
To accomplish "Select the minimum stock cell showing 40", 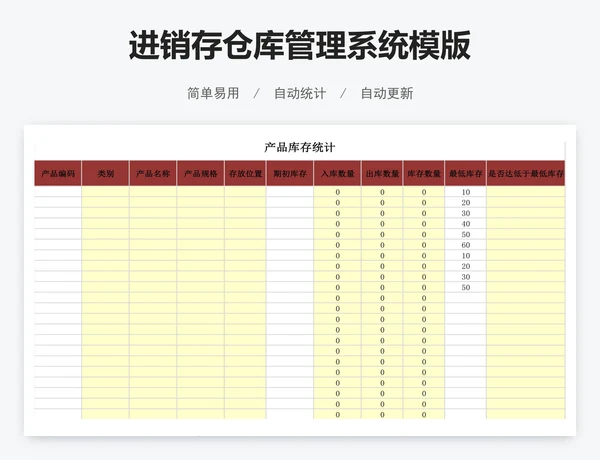I will pyautogui.click(x=465, y=223).
